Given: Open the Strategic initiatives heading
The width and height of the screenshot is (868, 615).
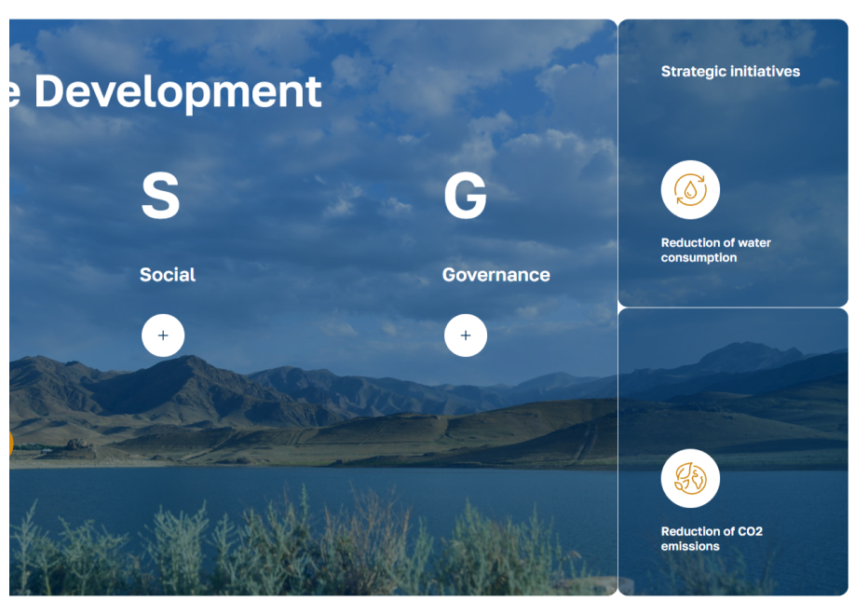Looking at the screenshot, I should pyautogui.click(x=730, y=71).
